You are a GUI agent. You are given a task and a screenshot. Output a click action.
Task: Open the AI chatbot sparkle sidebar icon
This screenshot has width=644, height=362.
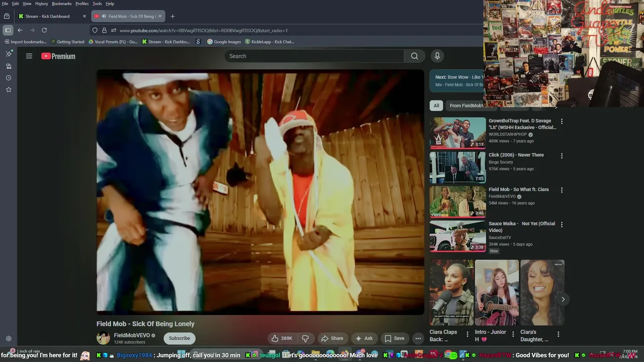click(x=9, y=54)
